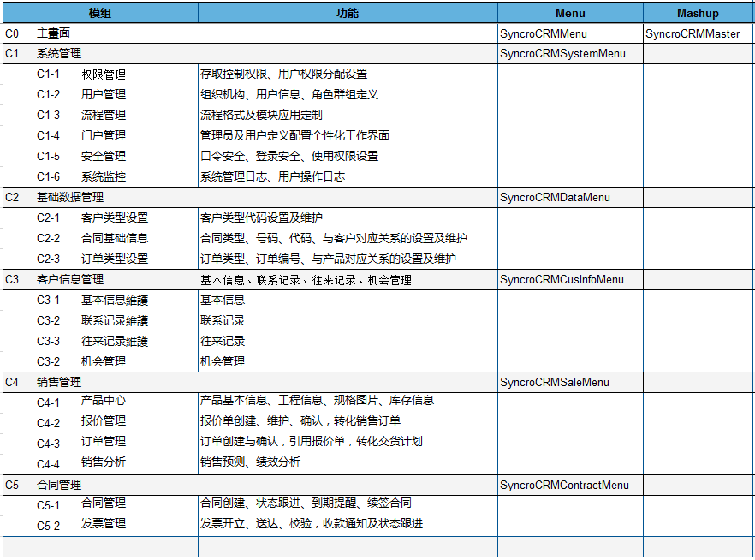This screenshot has height=560, width=755.
Task: Click the 基本信息 function cell
Action: click(348, 300)
